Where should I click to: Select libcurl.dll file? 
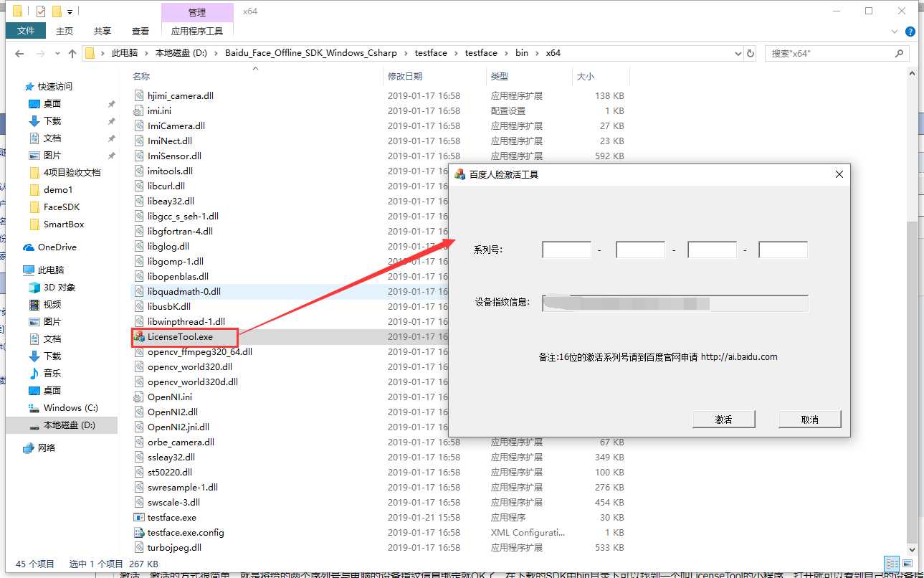pyautogui.click(x=166, y=186)
